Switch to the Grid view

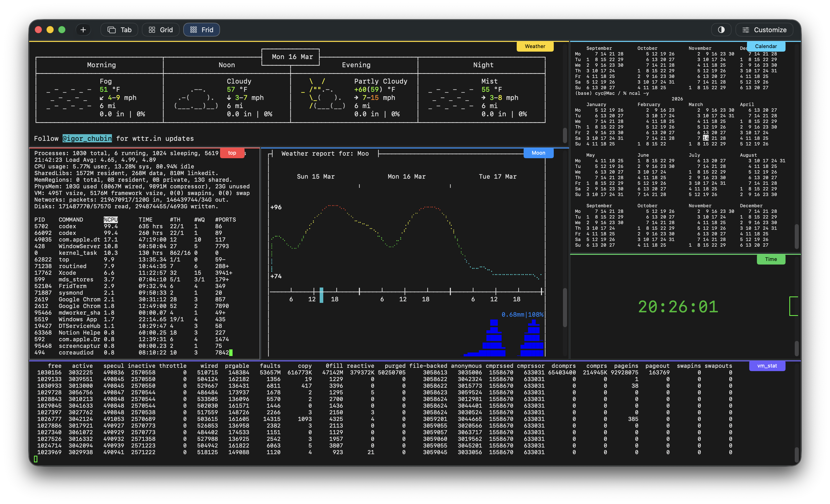pos(160,30)
